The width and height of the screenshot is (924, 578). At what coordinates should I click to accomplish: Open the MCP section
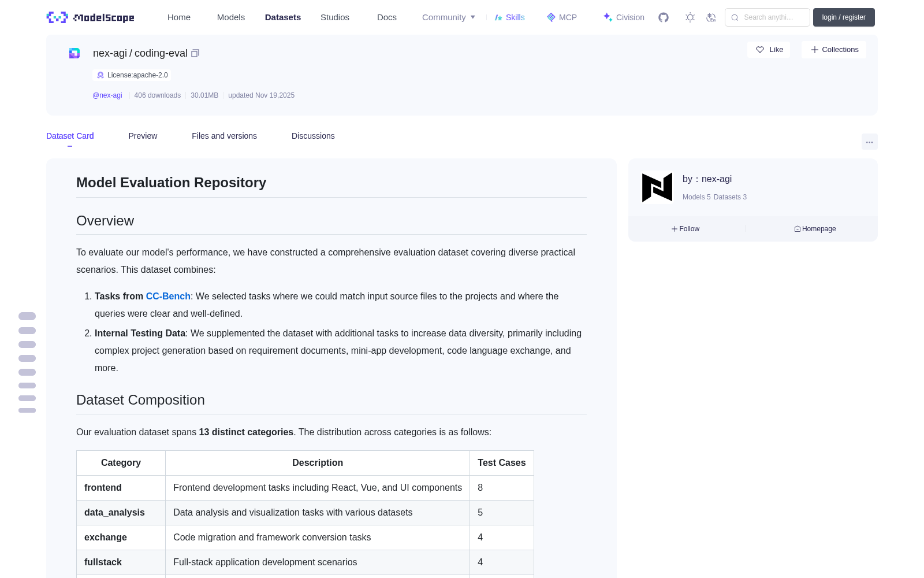tap(561, 17)
